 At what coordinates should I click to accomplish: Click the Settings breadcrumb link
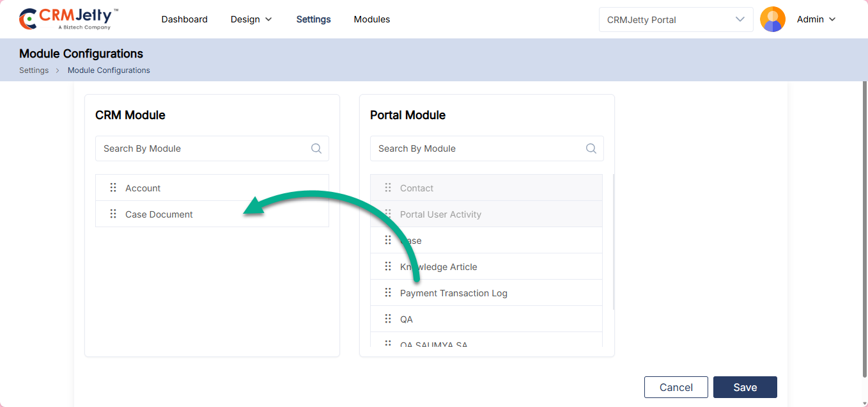(x=34, y=70)
